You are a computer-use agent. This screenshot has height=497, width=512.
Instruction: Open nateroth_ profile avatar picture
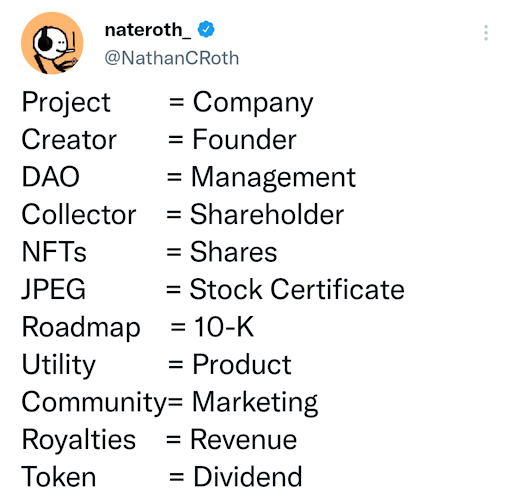click(52, 43)
